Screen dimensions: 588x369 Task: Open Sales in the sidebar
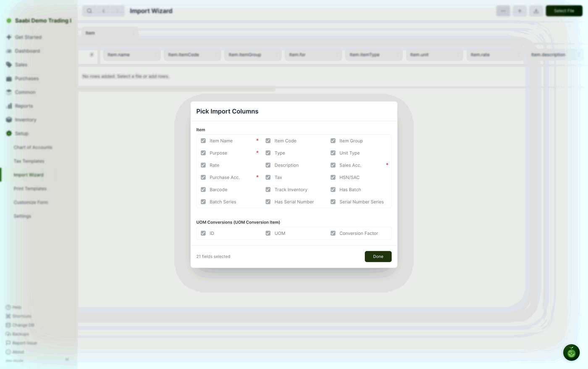[21, 65]
